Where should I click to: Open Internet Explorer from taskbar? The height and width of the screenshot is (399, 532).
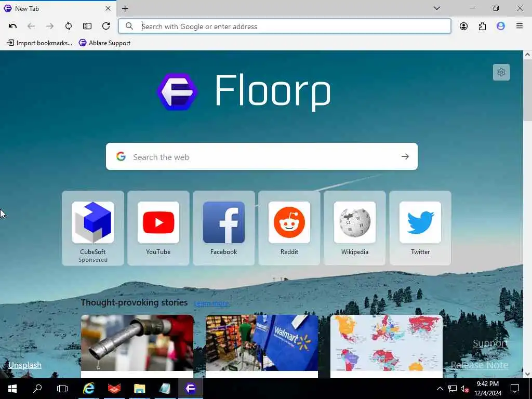click(89, 389)
